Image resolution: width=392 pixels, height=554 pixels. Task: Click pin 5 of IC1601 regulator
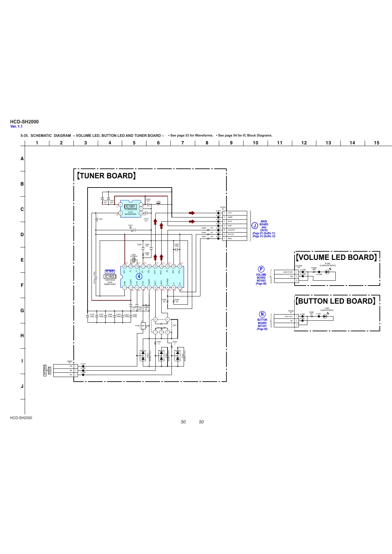click(x=120, y=204)
